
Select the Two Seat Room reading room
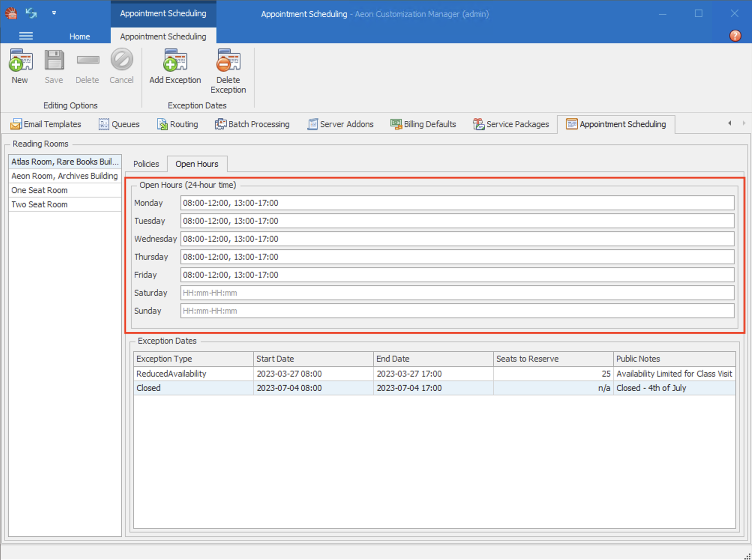point(39,204)
